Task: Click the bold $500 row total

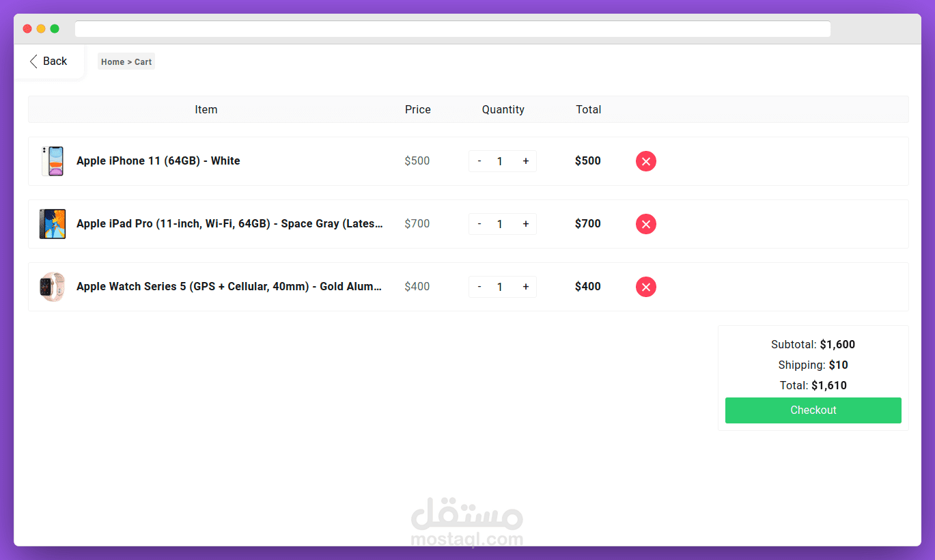Action: tap(588, 161)
